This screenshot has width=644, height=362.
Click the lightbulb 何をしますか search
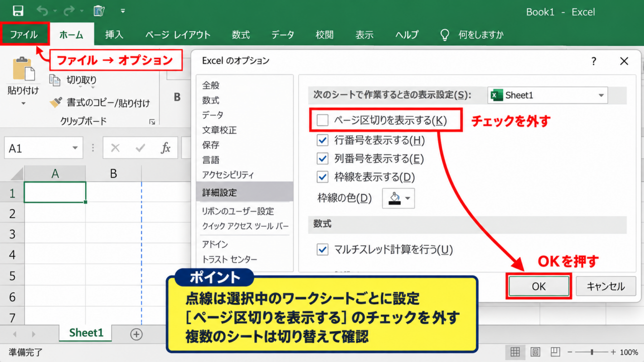[x=472, y=35]
